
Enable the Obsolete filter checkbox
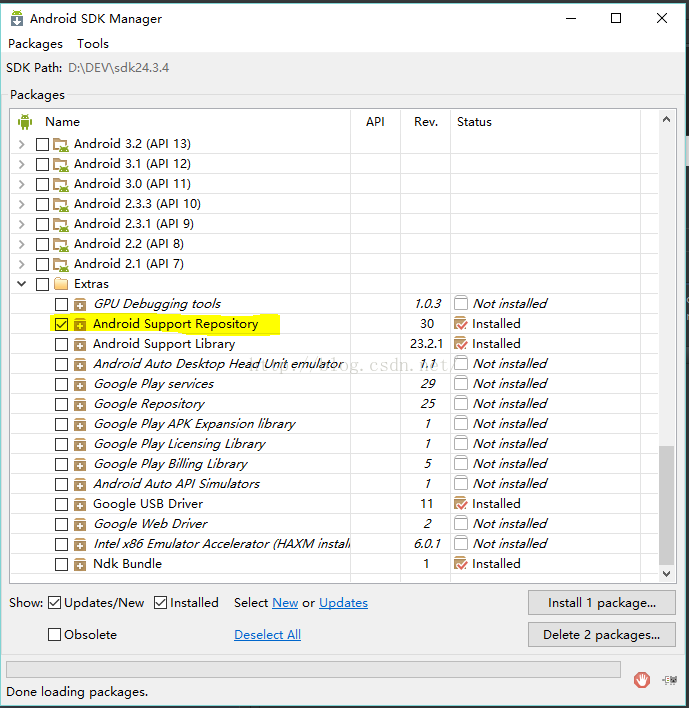tap(54, 634)
